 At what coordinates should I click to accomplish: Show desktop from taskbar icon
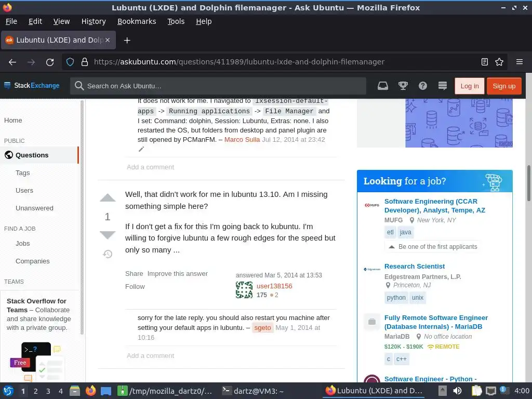tap(106, 391)
